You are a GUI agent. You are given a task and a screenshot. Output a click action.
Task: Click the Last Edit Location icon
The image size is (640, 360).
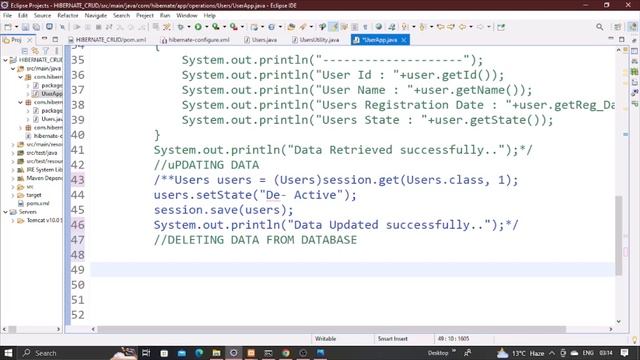(440, 27)
